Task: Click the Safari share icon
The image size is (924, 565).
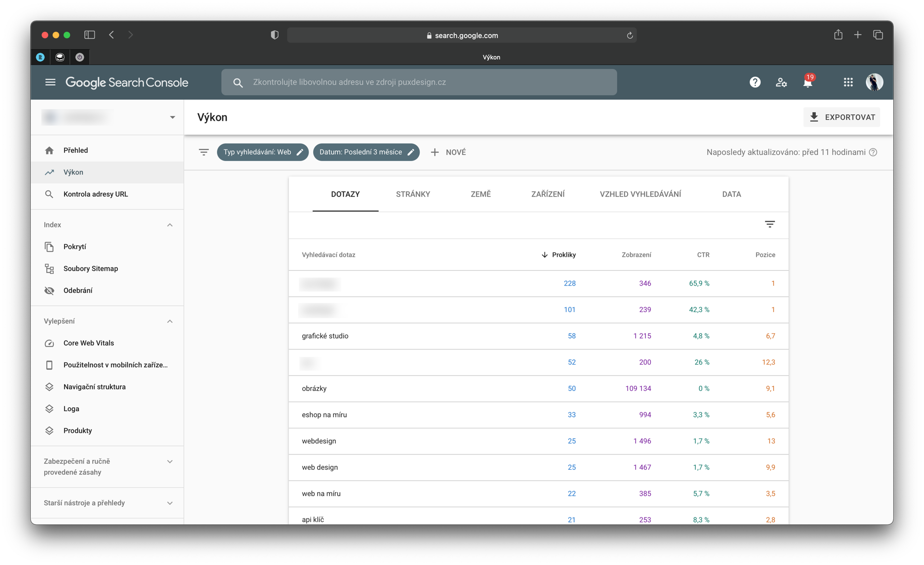Action: tap(838, 35)
